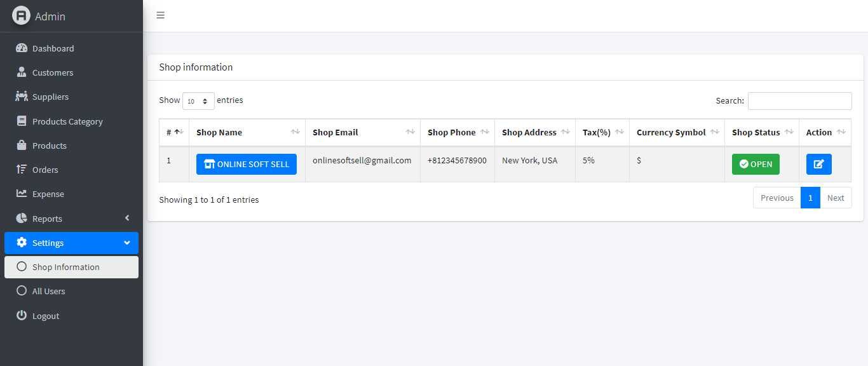
Task: Open Dashboard from the sidebar
Action: pyautogui.click(x=53, y=48)
